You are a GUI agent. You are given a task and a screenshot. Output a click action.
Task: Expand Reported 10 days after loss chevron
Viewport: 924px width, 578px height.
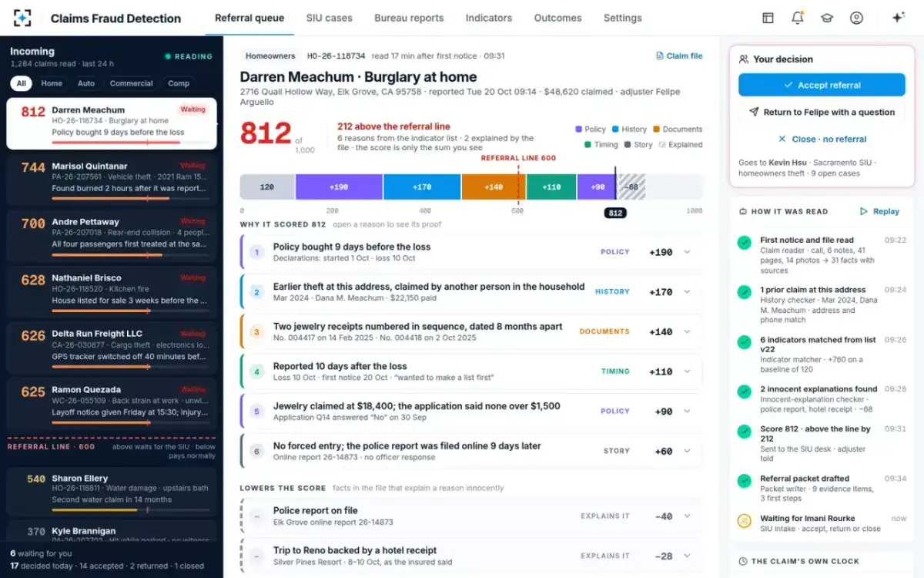pyautogui.click(x=687, y=371)
